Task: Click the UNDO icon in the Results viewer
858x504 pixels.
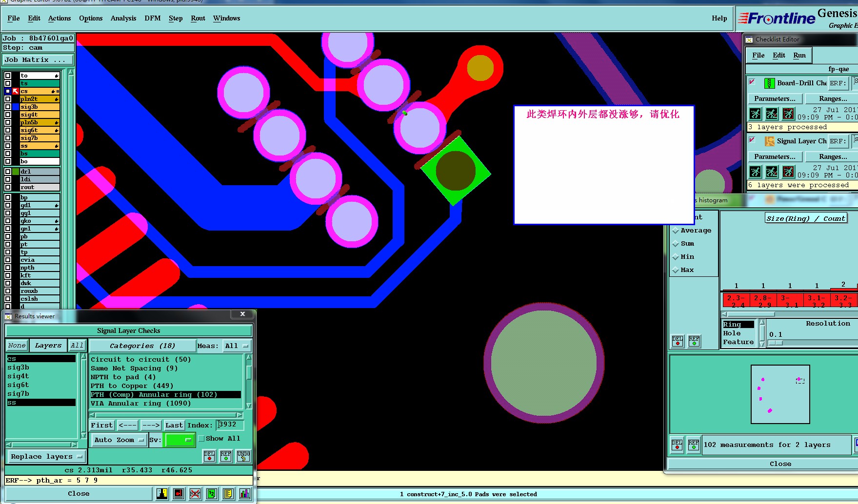Action: (x=243, y=456)
